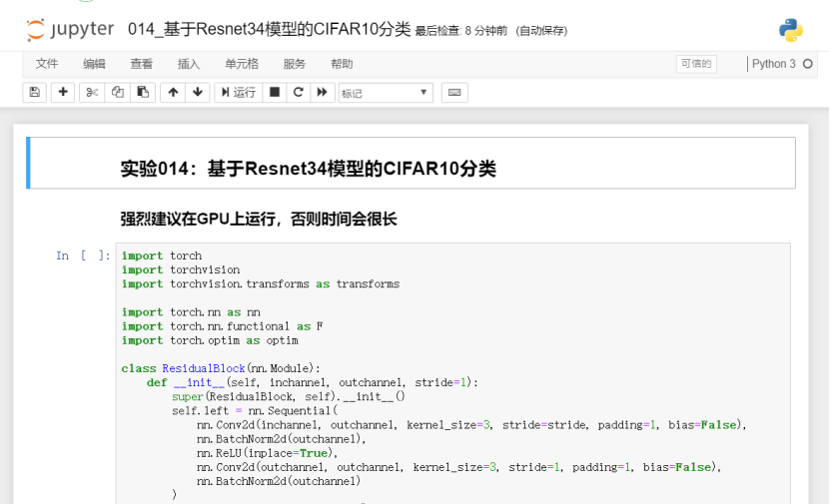The width and height of the screenshot is (830, 504).
Task: Restart and run all with fast-forward icon
Action: coord(322,93)
